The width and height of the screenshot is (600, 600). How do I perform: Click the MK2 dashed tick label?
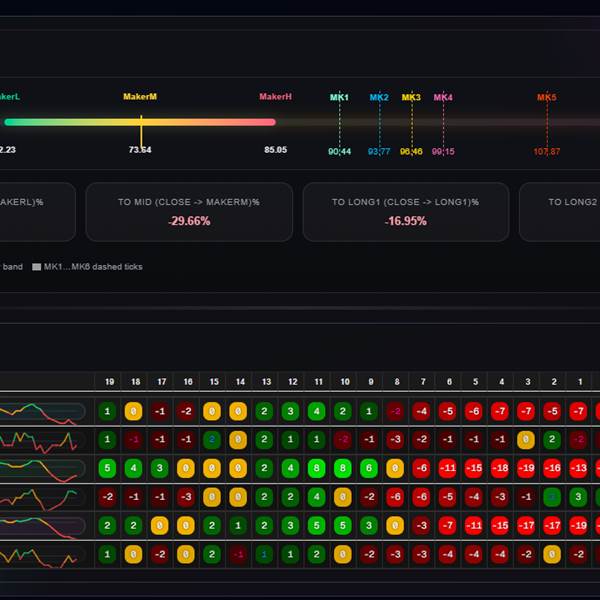click(x=379, y=98)
